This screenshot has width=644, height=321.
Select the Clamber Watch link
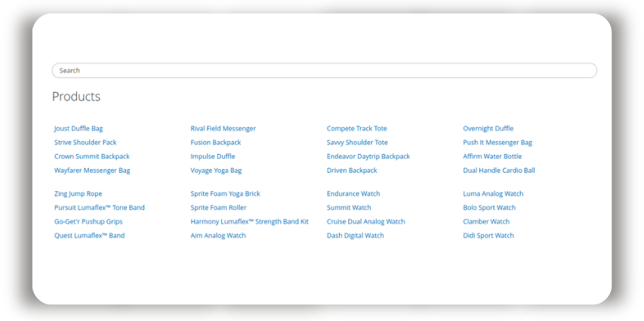(x=486, y=222)
